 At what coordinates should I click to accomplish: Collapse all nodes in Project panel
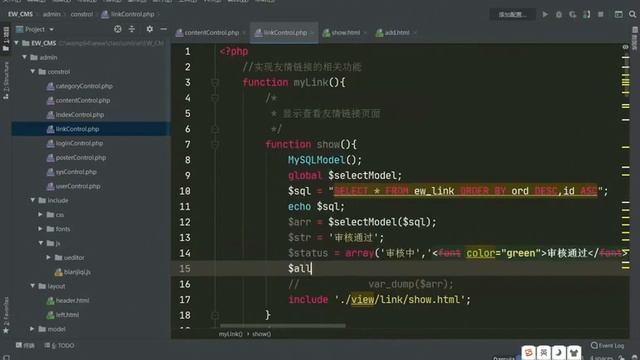coord(132,29)
